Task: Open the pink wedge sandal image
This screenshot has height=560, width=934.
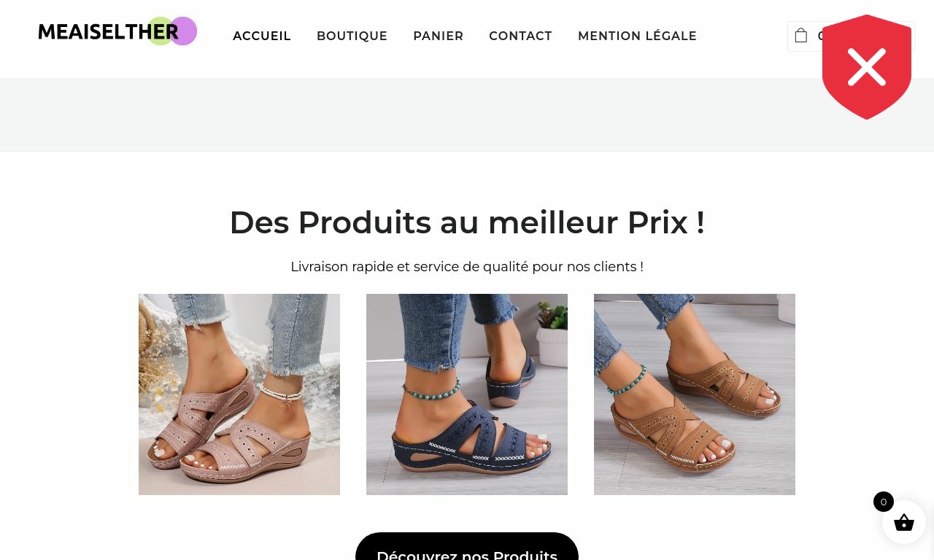Action: [239, 394]
